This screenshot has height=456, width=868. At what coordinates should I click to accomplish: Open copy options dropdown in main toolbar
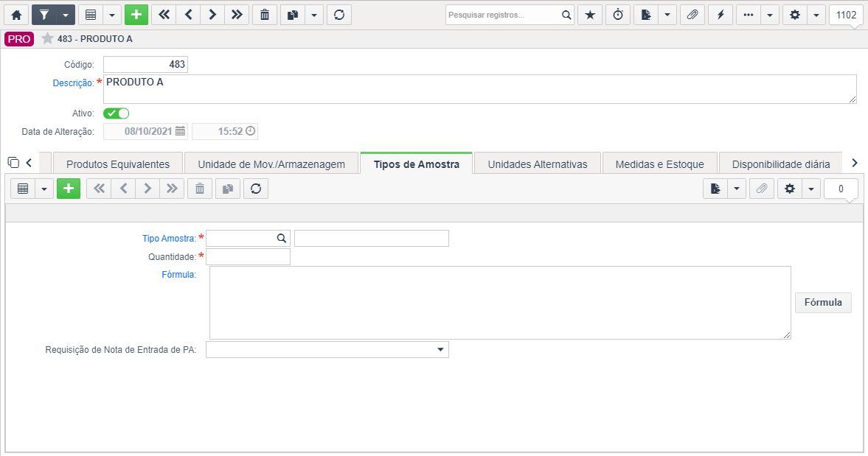(314, 15)
